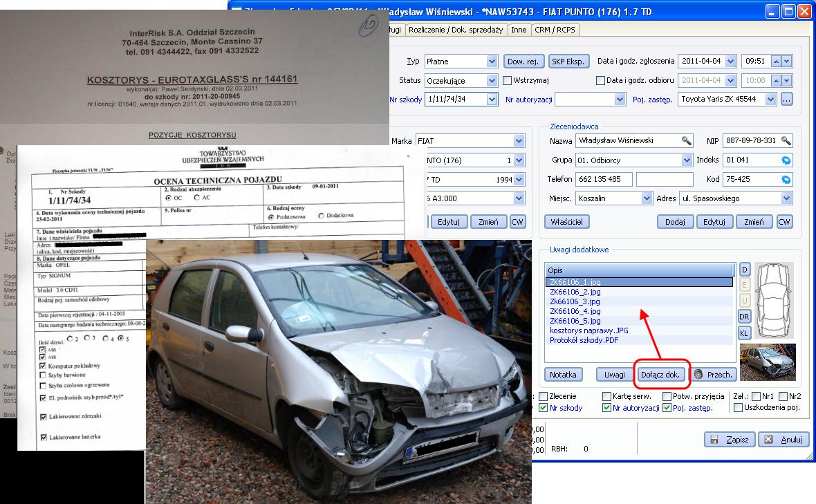Open the Poj. zastęp. Toyota Yaris dropdown
Image resolution: width=816 pixels, height=504 pixels.
770,99
